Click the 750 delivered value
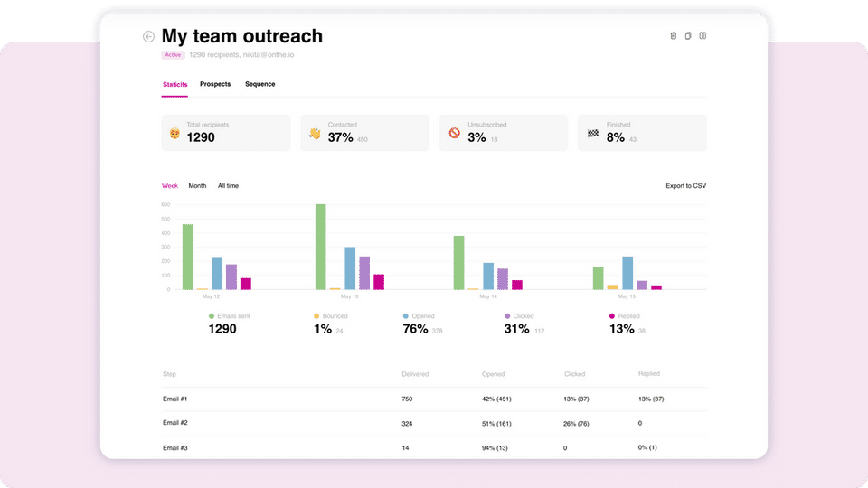868x488 pixels. click(407, 399)
